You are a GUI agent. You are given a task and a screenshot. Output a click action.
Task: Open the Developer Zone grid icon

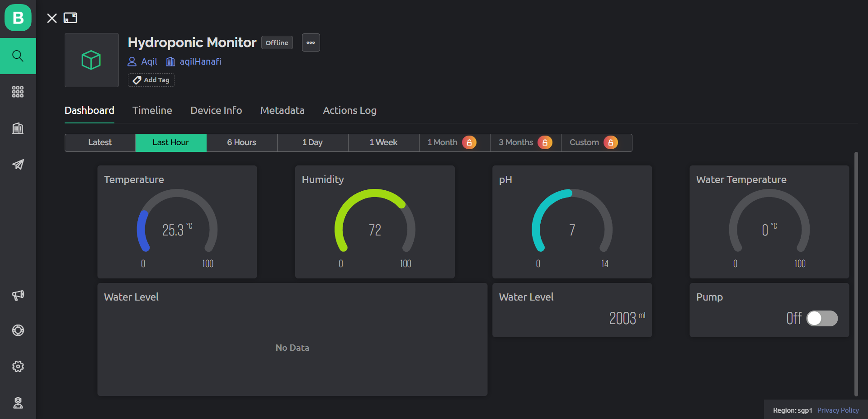point(18,92)
